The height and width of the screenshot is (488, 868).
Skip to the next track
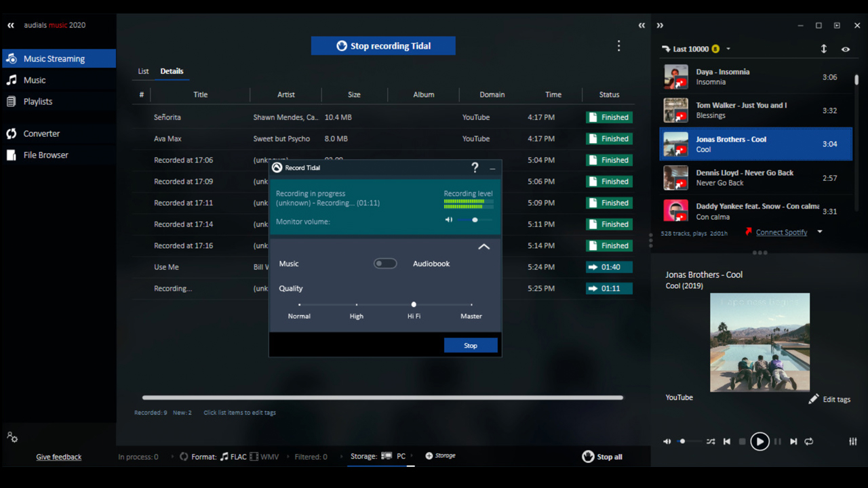(x=793, y=441)
